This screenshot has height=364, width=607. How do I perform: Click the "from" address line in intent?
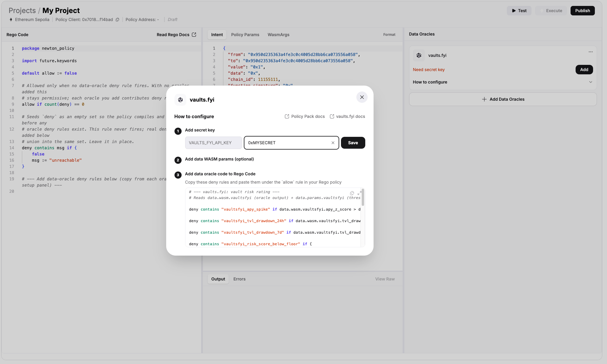[x=294, y=54]
